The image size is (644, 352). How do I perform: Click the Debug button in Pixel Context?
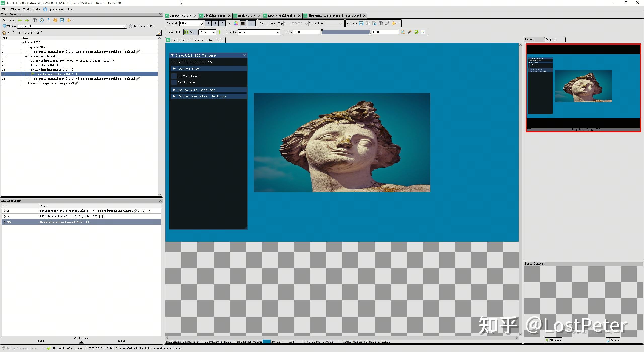pos(613,340)
